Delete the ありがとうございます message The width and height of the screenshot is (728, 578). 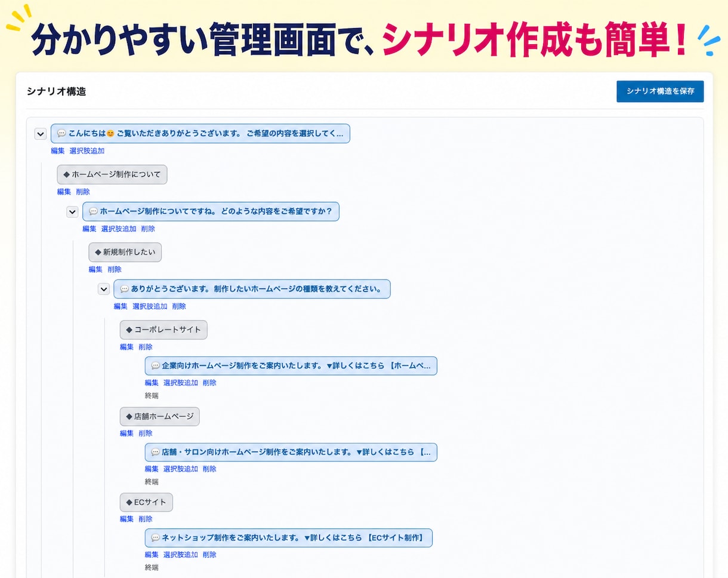coord(179,306)
